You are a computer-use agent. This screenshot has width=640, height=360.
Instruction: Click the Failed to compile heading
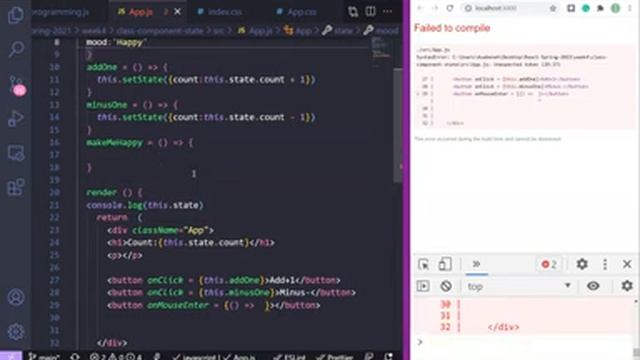(x=452, y=28)
